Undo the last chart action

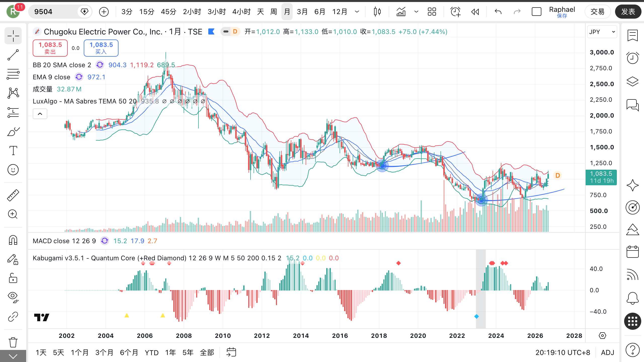[498, 12]
